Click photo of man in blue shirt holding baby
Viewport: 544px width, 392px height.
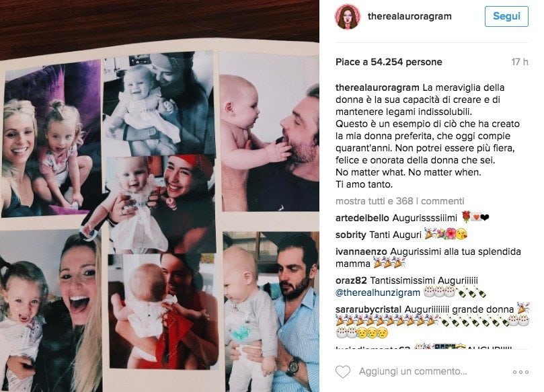coord(271,311)
